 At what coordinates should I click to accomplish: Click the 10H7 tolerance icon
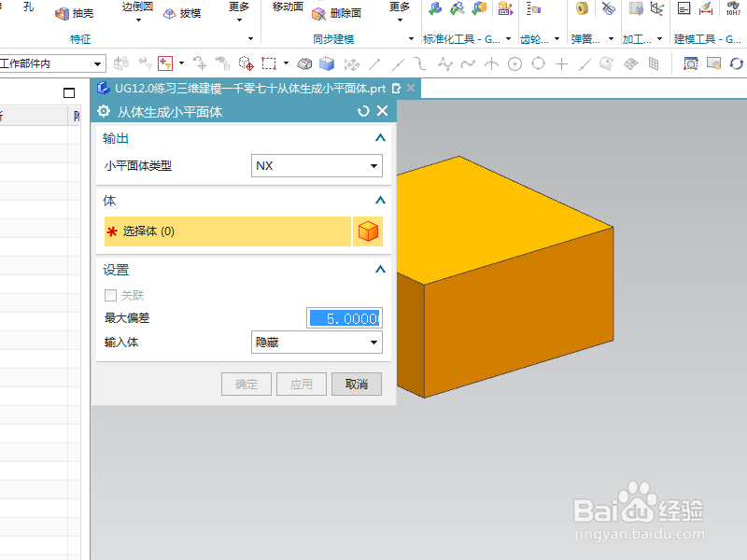(734, 10)
